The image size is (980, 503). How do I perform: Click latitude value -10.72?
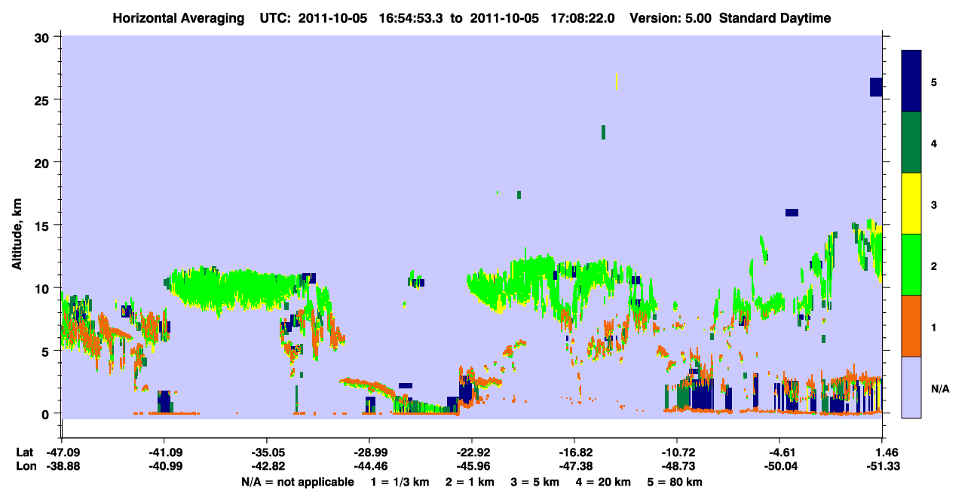(x=677, y=452)
